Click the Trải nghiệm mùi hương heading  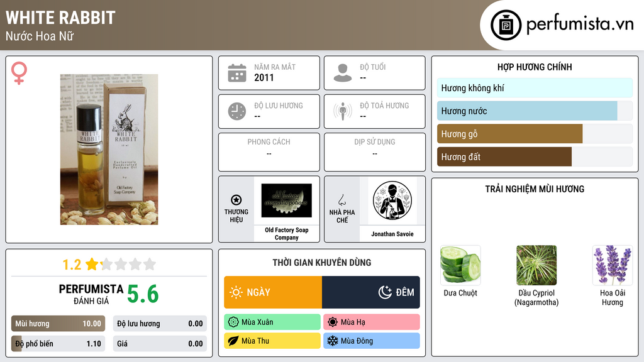point(535,189)
